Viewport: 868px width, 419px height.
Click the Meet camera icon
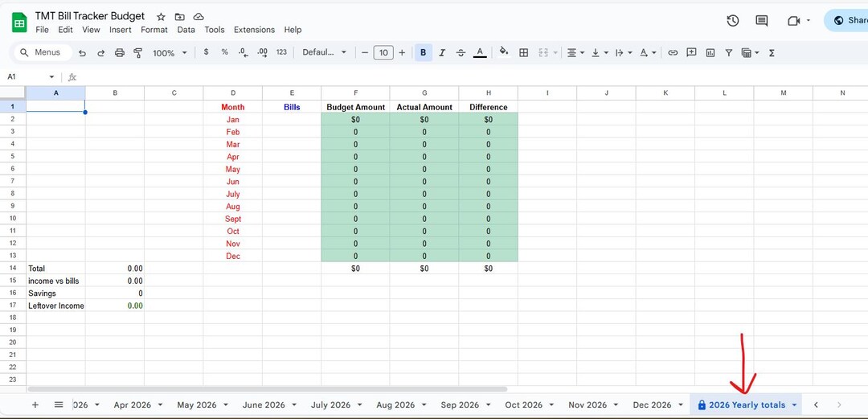coord(793,20)
